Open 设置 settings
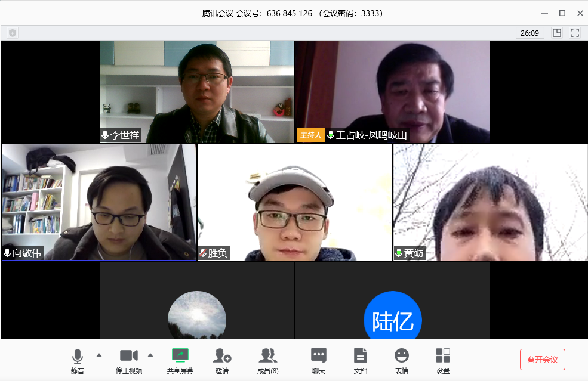 [443, 356]
